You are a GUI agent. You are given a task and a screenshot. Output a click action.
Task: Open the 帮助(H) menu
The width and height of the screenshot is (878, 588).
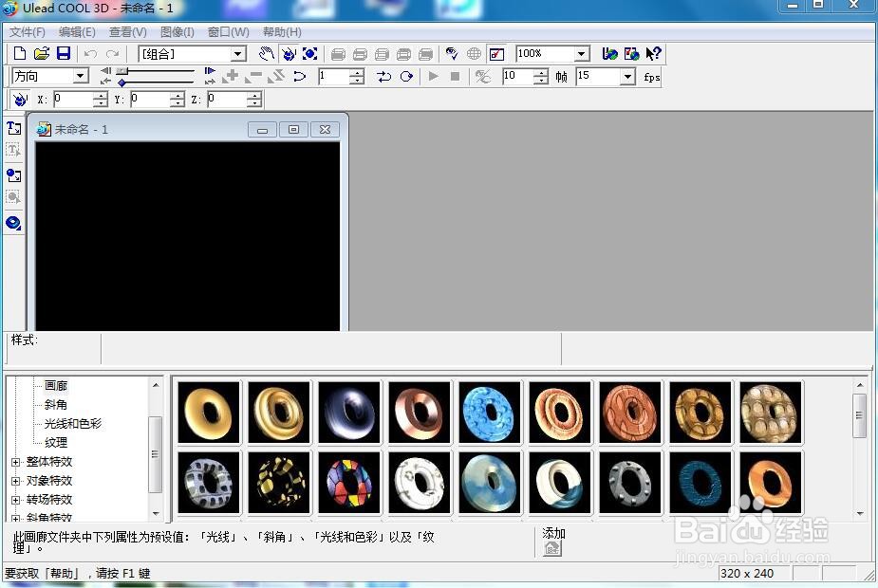(282, 32)
